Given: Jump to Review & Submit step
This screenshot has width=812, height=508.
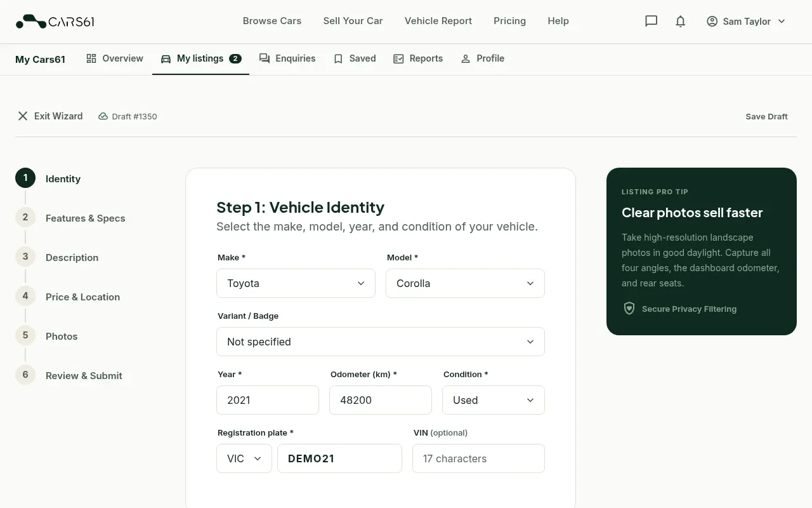Looking at the screenshot, I should (x=84, y=375).
